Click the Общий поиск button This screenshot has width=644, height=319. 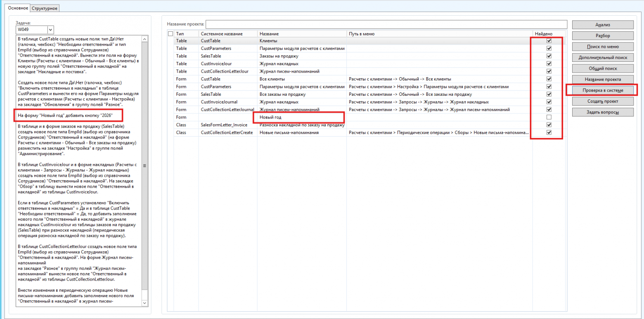point(602,69)
